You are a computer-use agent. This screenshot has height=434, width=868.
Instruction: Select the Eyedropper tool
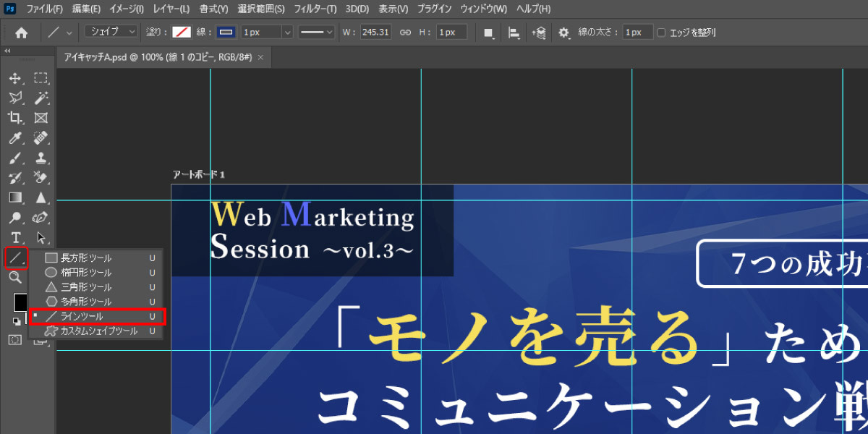pyautogui.click(x=15, y=137)
